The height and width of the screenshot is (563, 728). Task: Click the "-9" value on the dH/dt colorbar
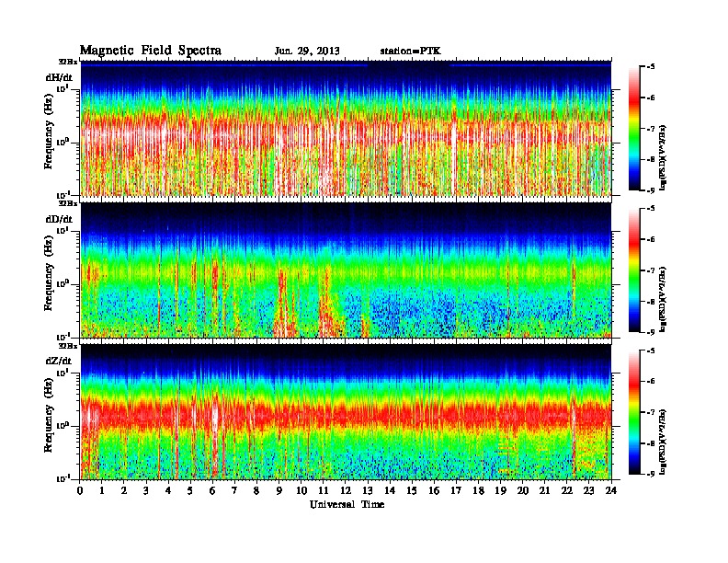651,190
